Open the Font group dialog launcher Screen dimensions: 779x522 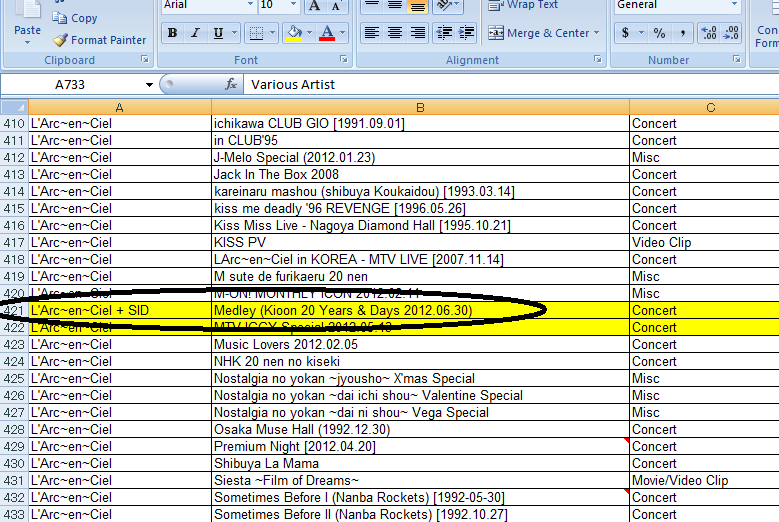(344, 60)
